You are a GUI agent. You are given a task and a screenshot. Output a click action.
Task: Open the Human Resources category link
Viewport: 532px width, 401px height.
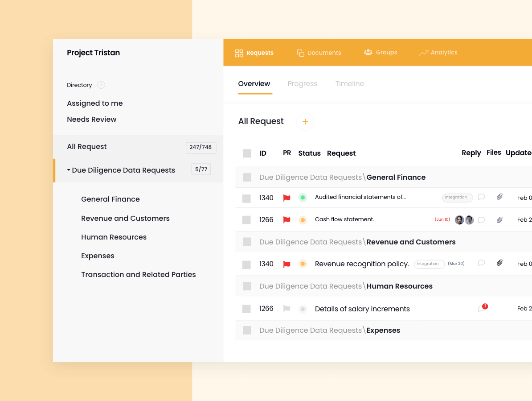point(114,237)
